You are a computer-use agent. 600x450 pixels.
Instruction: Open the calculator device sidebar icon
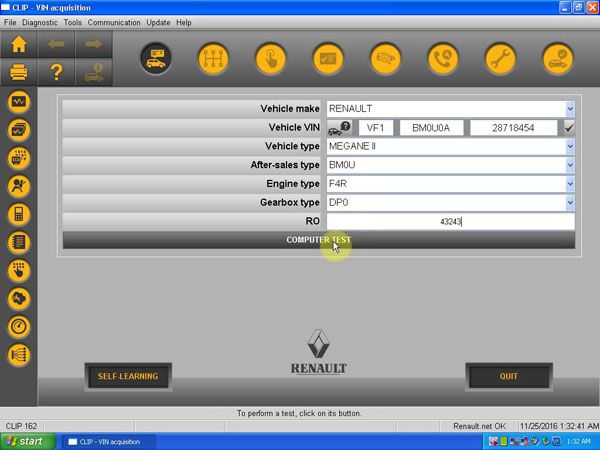19,214
